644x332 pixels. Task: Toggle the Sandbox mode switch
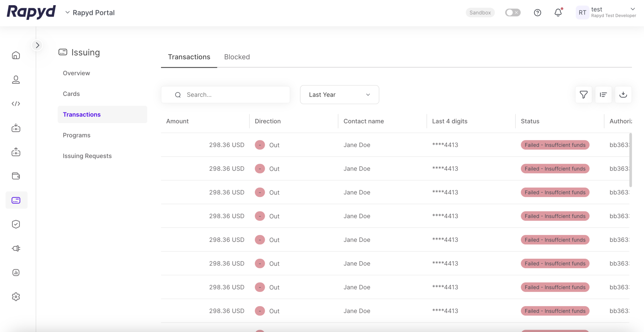pyautogui.click(x=513, y=13)
